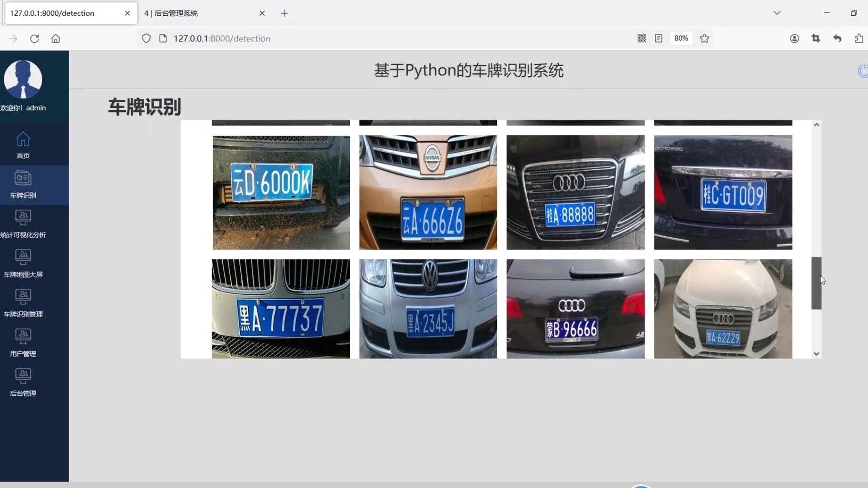This screenshot has height=488, width=868.
Task: Open the extensions puzzle icon
Action: [858, 39]
